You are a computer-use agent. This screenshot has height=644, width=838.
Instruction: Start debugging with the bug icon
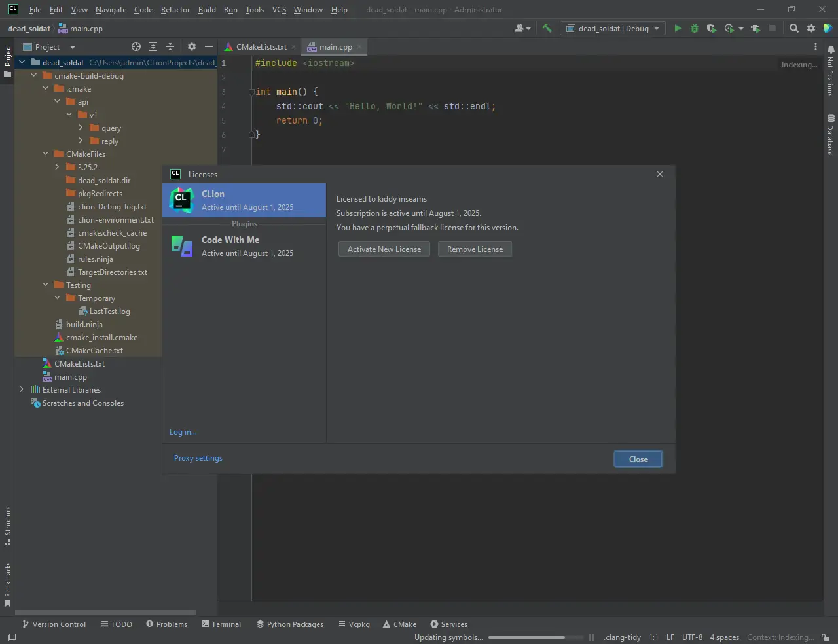(694, 28)
